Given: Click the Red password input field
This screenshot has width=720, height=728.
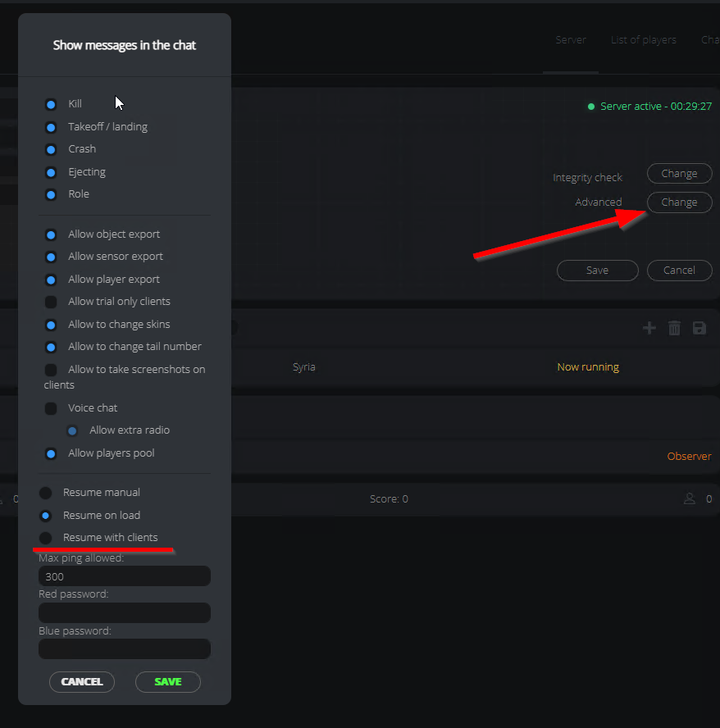Looking at the screenshot, I should [x=125, y=613].
